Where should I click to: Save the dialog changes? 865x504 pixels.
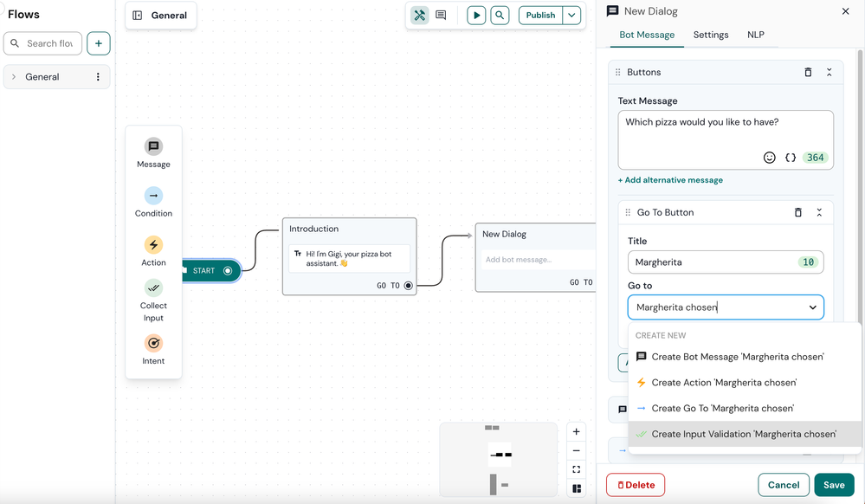click(x=834, y=485)
